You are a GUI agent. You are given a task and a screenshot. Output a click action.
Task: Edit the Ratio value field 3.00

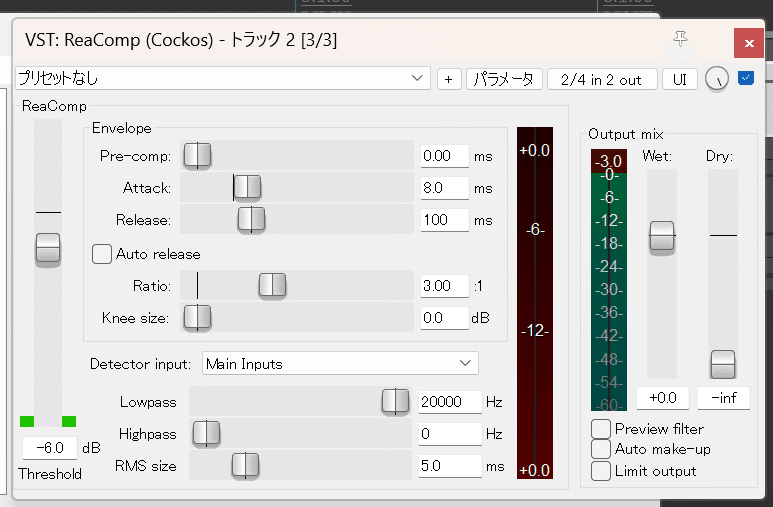point(444,286)
